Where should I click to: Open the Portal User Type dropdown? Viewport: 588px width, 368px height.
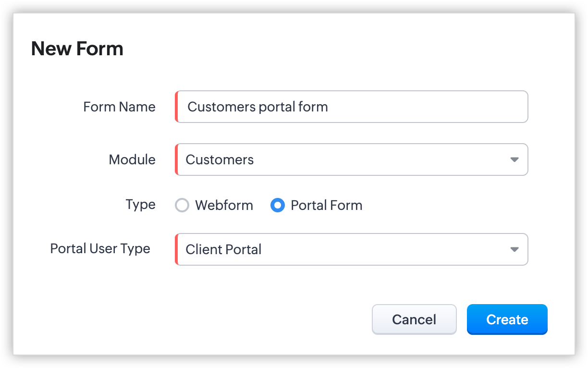click(x=336, y=249)
